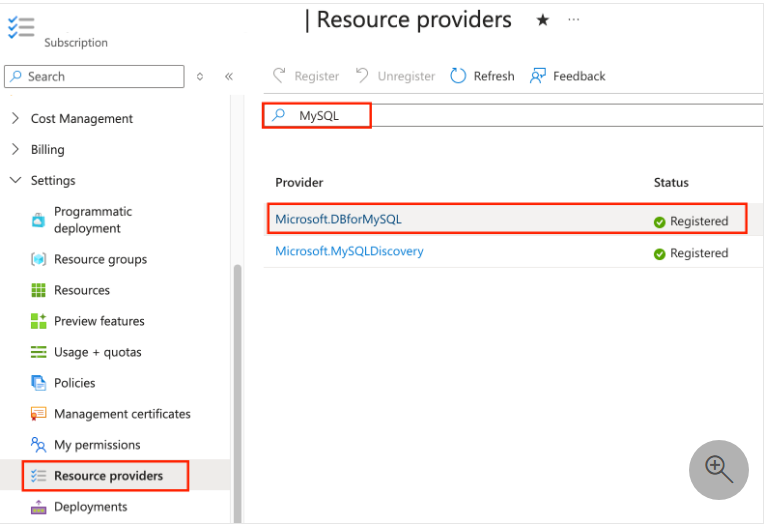Click the sidebar vertical scrollbar
Screen dimensions: 772x526
[x=238, y=394]
